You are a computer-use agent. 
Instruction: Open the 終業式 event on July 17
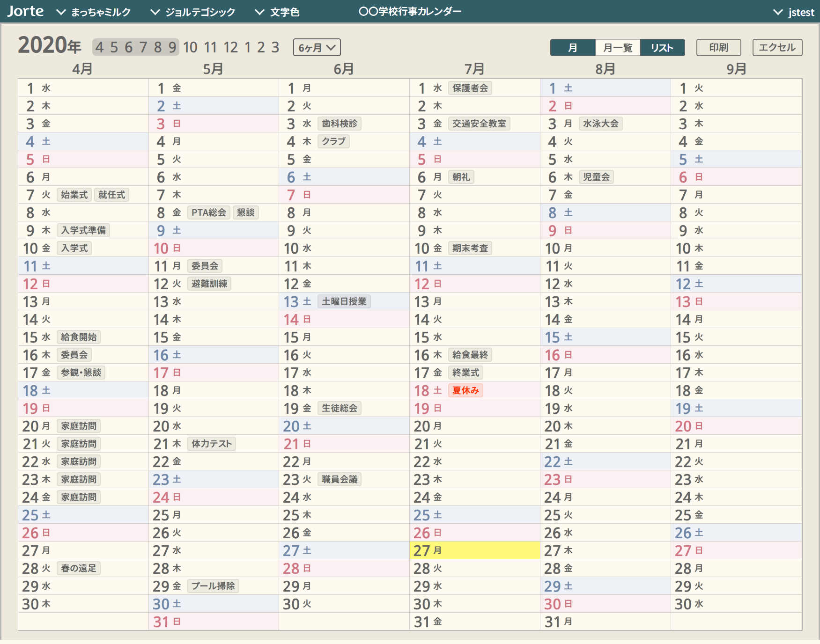tap(465, 373)
